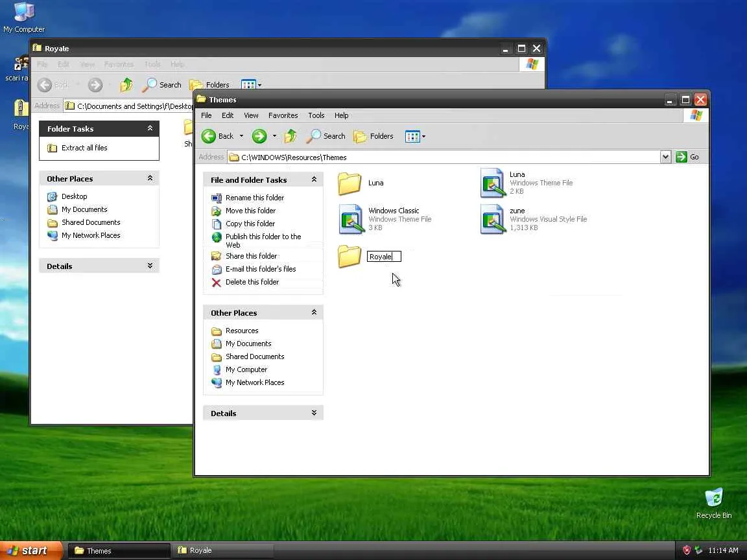Image resolution: width=747 pixels, height=560 pixels.
Task: Click Move this folder link
Action: coord(250,211)
